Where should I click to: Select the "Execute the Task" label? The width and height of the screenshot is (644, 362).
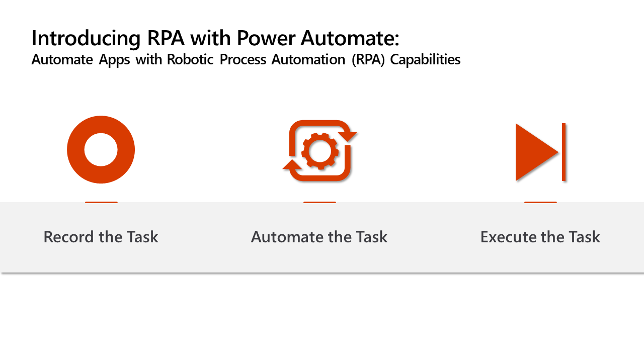tap(540, 237)
